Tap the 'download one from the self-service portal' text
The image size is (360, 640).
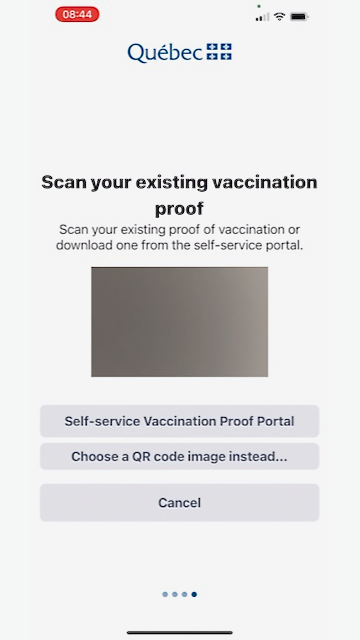180,245
